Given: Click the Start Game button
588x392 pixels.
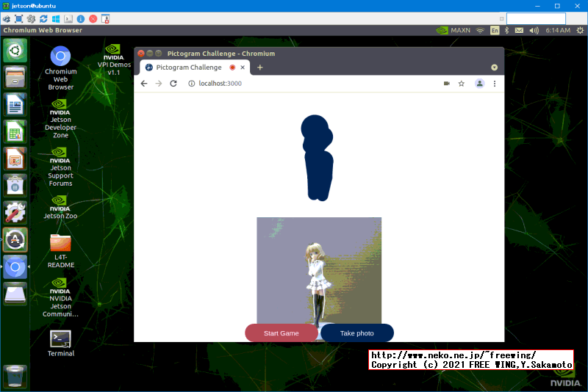Looking at the screenshot, I should tap(282, 333).
